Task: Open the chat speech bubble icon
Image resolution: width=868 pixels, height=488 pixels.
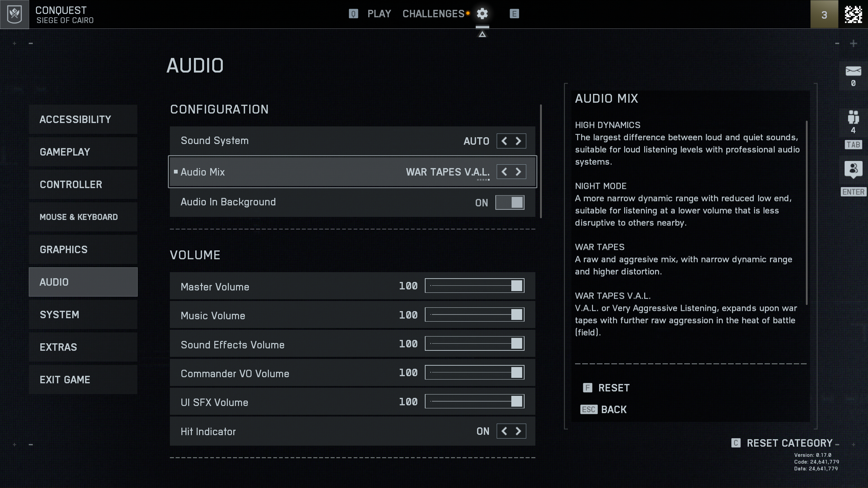Action: tap(853, 169)
